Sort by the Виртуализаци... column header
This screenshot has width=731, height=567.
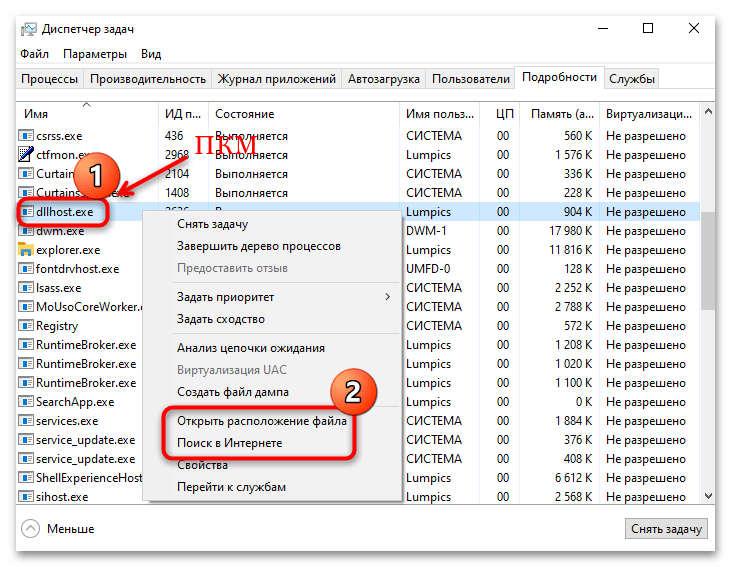click(649, 114)
